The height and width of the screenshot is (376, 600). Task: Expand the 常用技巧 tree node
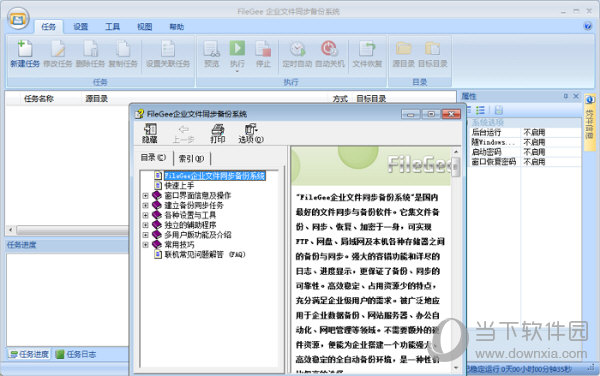pyautogui.click(x=145, y=245)
